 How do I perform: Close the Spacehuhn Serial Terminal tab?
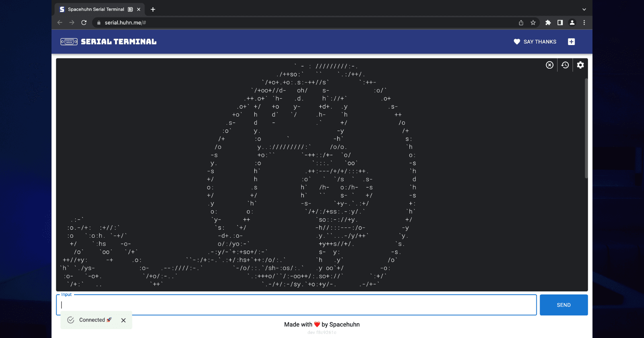[139, 9]
